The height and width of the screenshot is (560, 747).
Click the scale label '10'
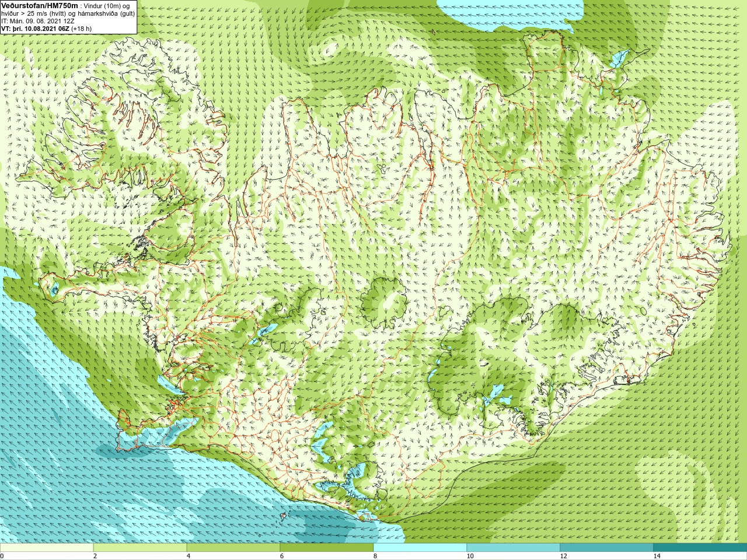470,556
